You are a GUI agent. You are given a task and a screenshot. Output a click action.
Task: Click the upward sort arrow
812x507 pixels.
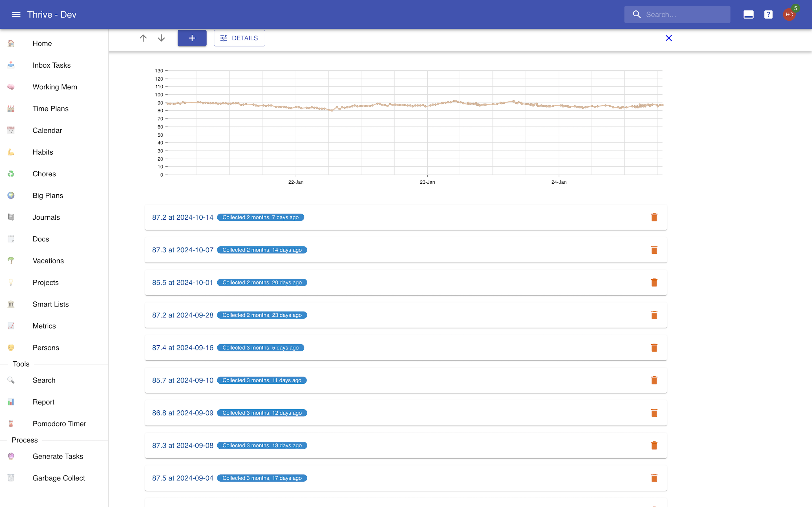[143, 38]
